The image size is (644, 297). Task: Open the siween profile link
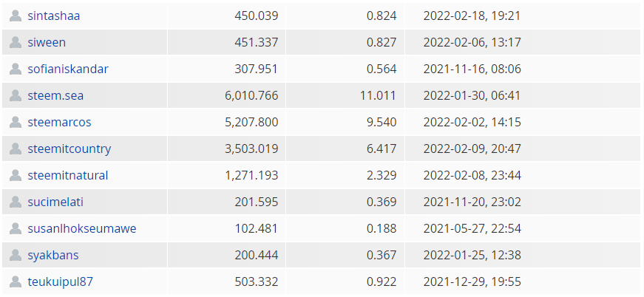tap(47, 42)
